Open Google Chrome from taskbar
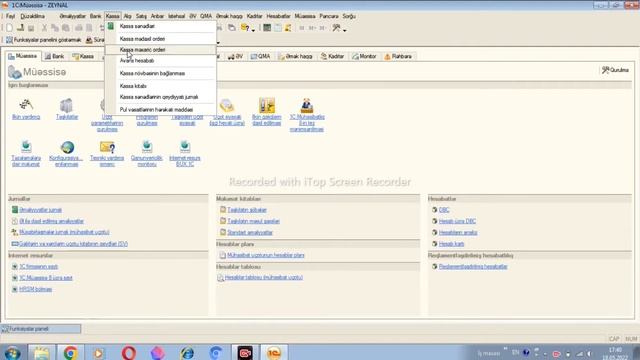The height and width of the screenshot is (360, 640). pos(71,353)
